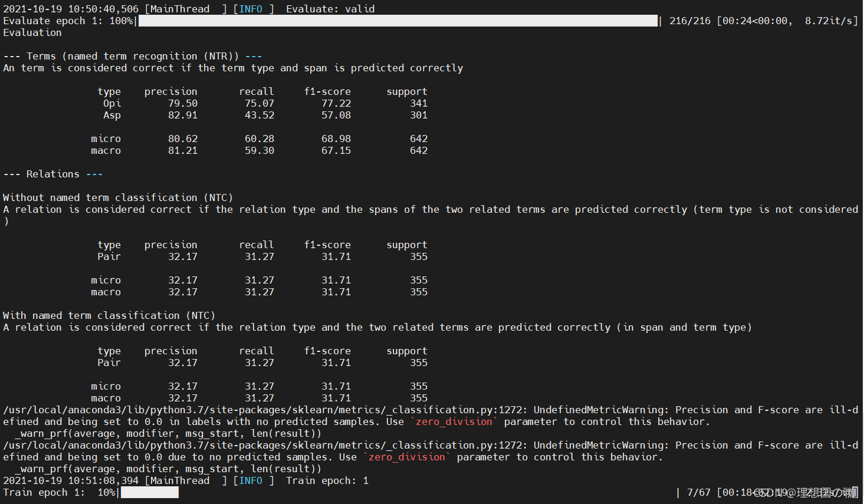Click the '--- Relations ---' heading
The width and height of the screenshot is (864, 504).
[x=53, y=174]
